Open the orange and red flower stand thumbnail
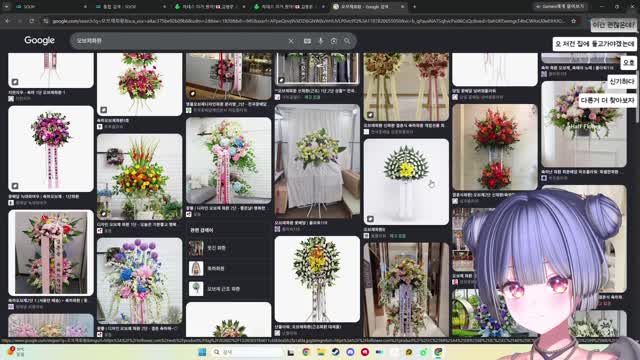The width and height of the screenshot is (640, 360). [x=140, y=177]
